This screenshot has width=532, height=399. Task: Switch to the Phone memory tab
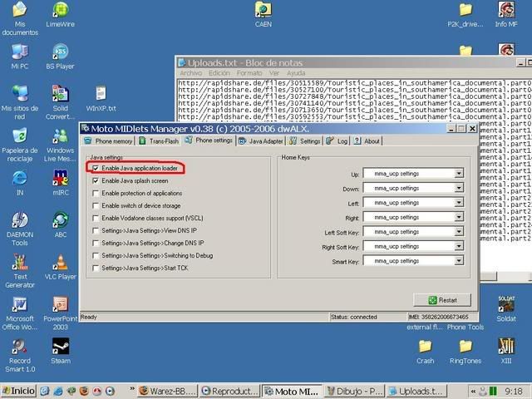(108, 141)
